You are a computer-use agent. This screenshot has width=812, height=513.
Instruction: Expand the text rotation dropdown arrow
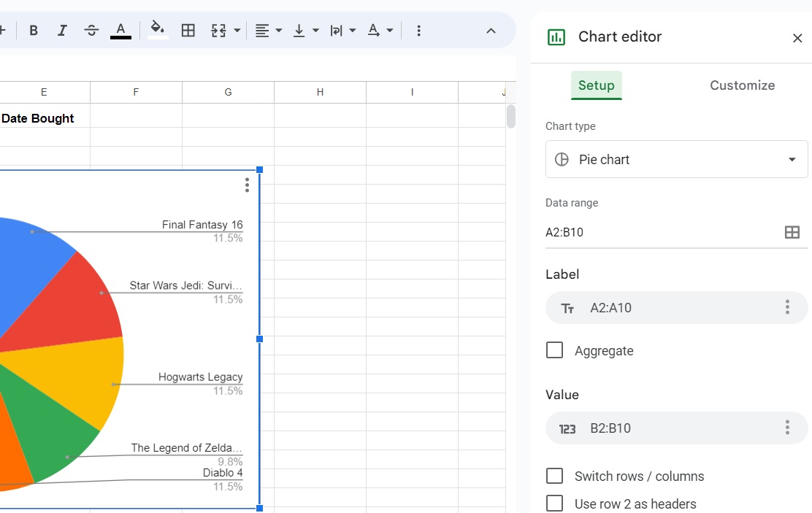coord(390,31)
